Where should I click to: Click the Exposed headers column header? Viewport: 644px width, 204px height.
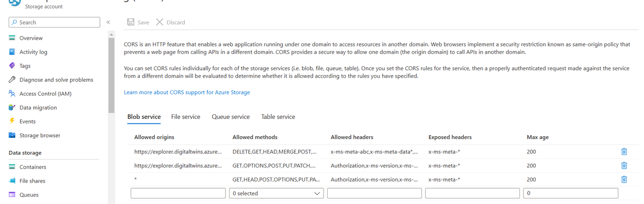(450, 137)
